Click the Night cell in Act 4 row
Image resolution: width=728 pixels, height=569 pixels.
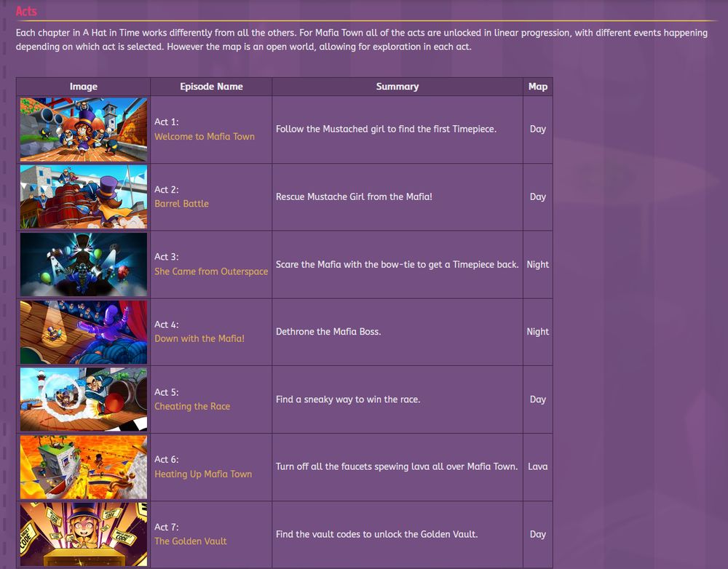click(x=538, y=332)
